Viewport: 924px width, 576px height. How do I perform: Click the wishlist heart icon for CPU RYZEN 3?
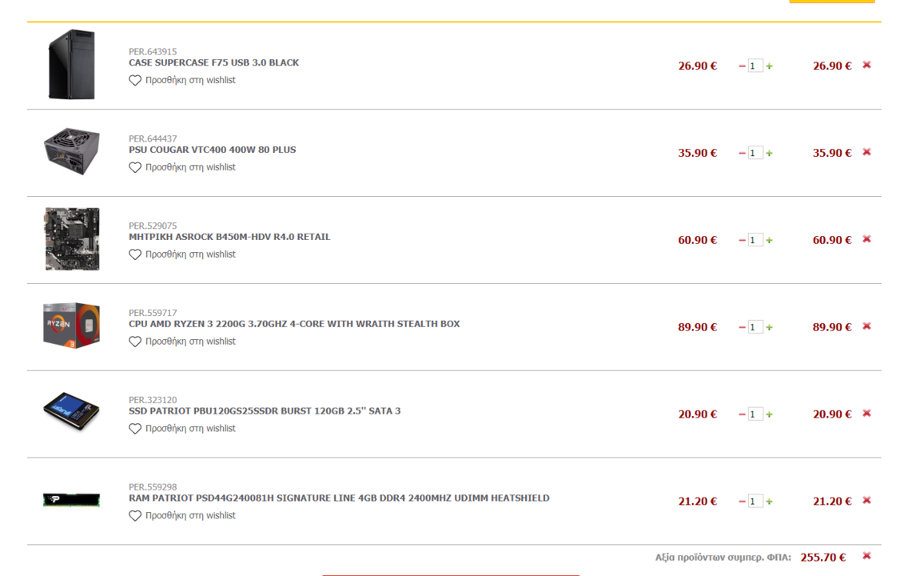coord(135,342)
